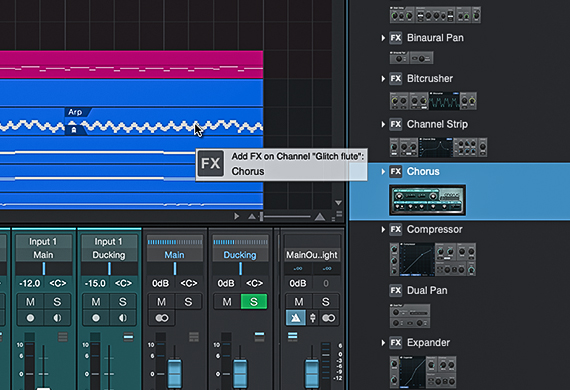570x390 pixels.
Task: Click the Main bus fader
Action: click(x=174, y=373)
